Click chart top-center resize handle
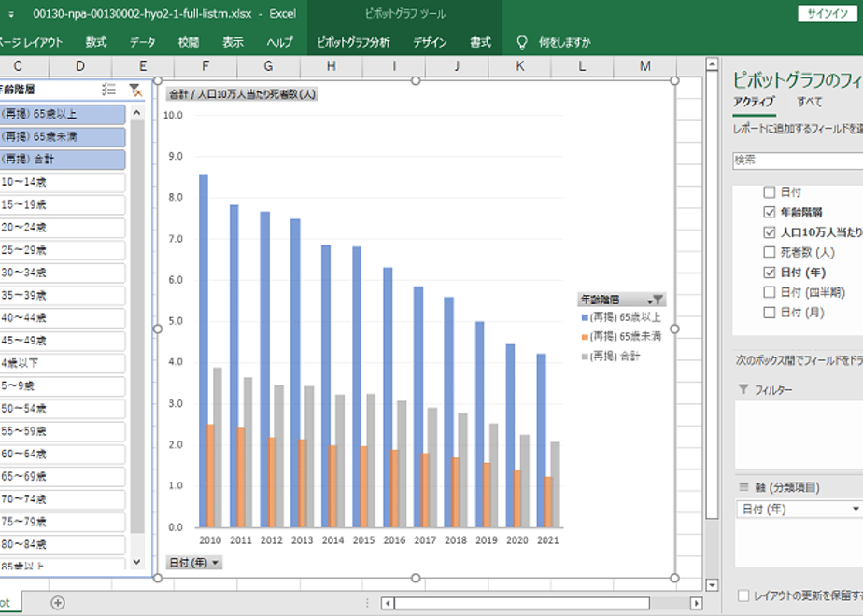The width and height of the screenshot is (863, 616). pos(416,81)
